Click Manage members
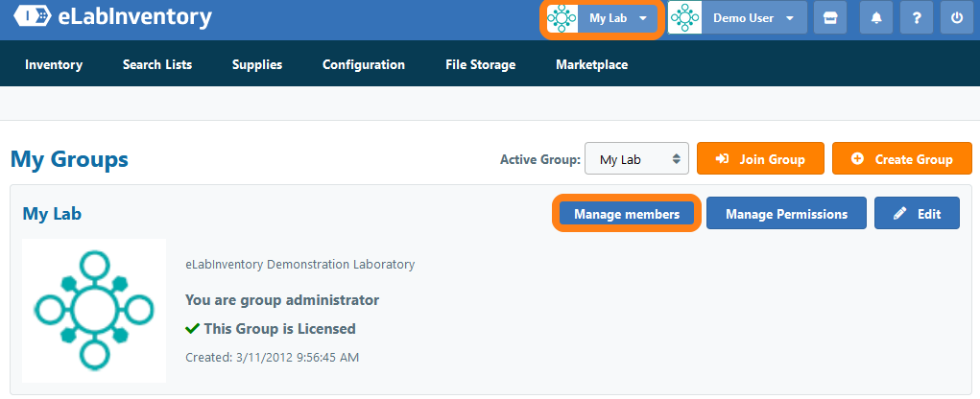This screenshot has width=980, height=399. [x=627, y=214]
